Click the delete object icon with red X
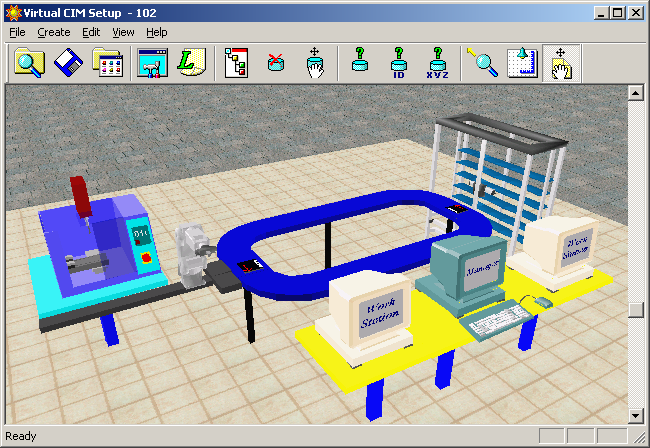The height and width of the screenshot is (448, 650). [275, 64]
